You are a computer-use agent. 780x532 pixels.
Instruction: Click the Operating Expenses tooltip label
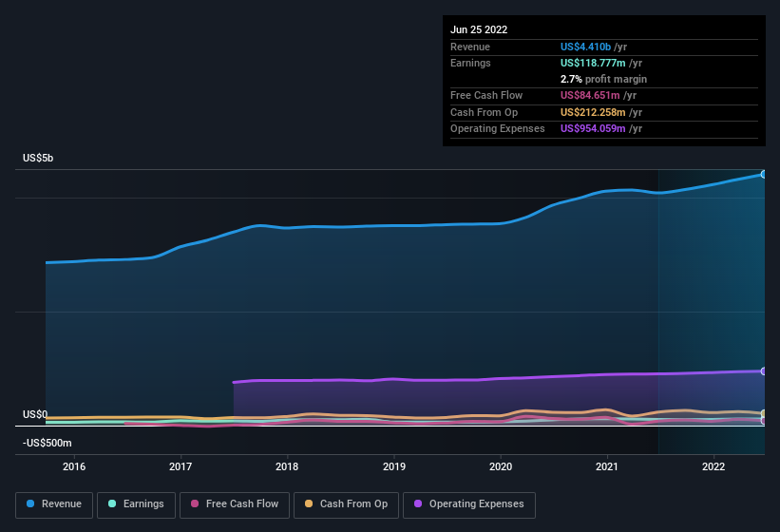click(x=498, y=128)
